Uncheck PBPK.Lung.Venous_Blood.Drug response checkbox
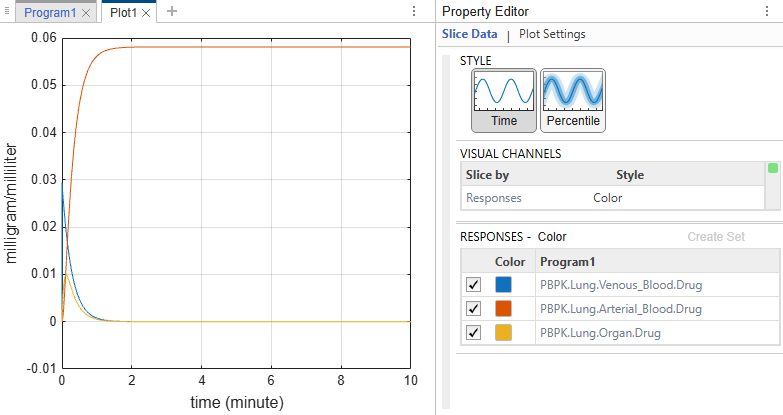This screenshot has width=783, height=415. coord(473,285)
